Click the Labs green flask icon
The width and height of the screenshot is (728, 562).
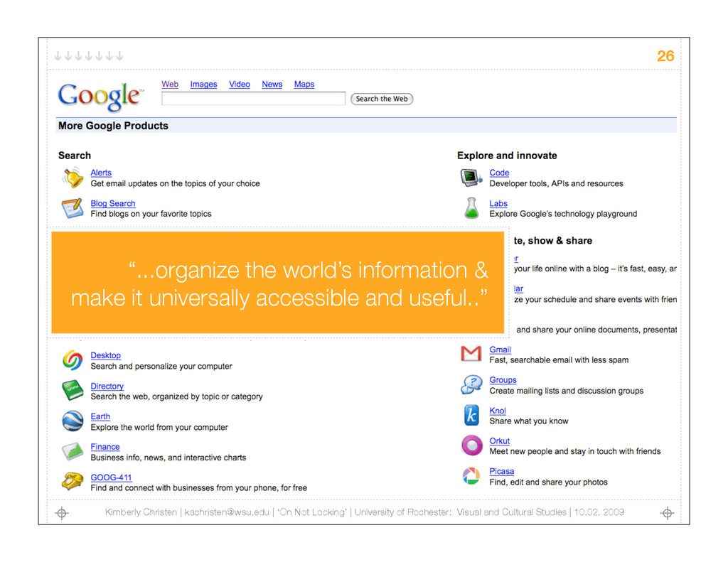coord(471,208)
